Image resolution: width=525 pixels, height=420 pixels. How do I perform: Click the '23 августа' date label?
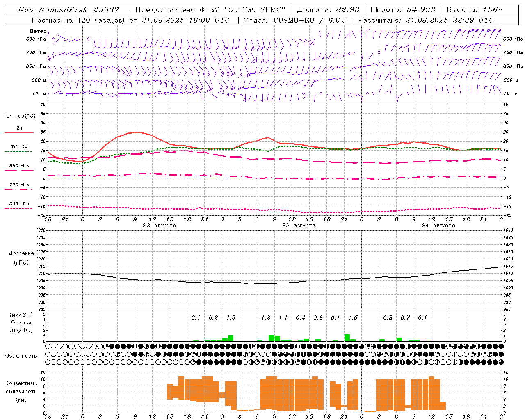tap(299, 226)
